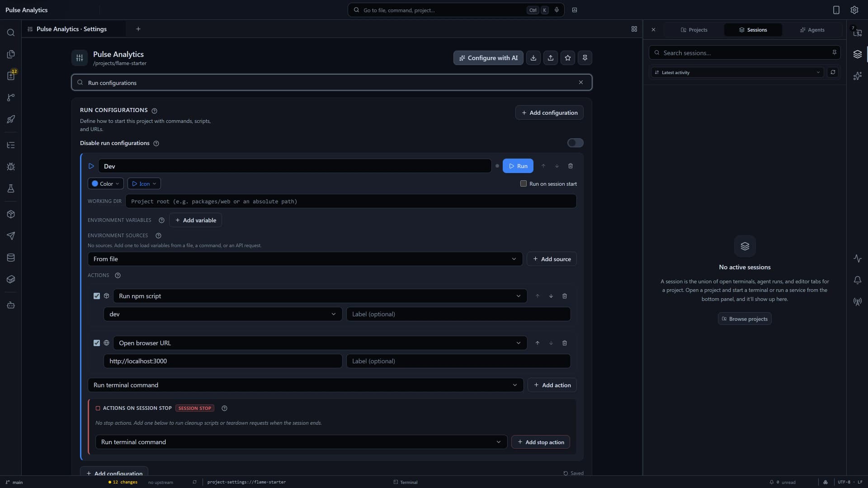The height and width of the screenshot is (488, 868).
Task: Open the notifications bell in right rail
Action: (858, 280)
